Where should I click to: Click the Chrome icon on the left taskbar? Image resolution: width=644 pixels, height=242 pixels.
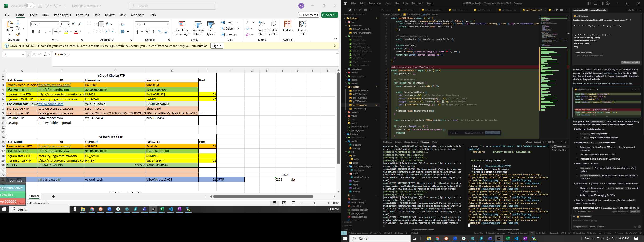pos(92,209)
